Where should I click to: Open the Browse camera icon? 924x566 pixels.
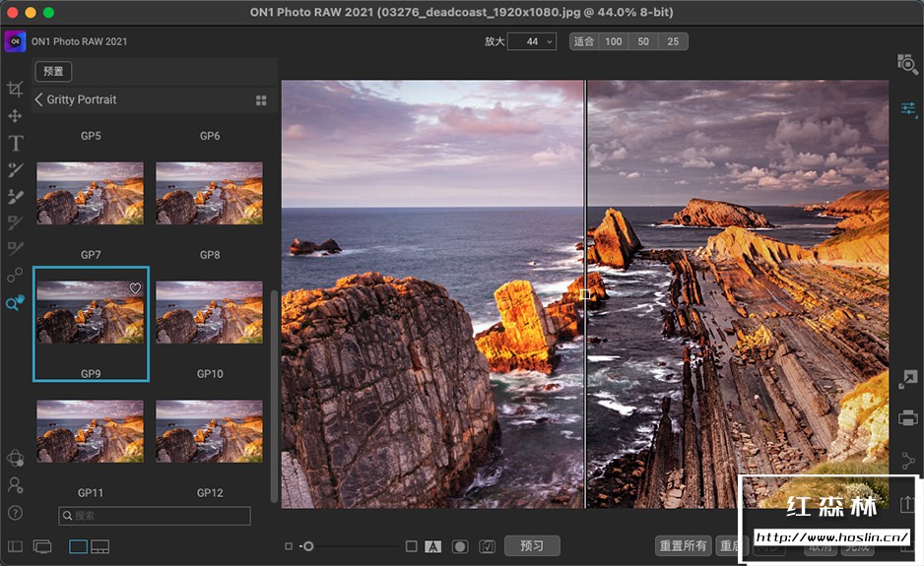[907, 64]
